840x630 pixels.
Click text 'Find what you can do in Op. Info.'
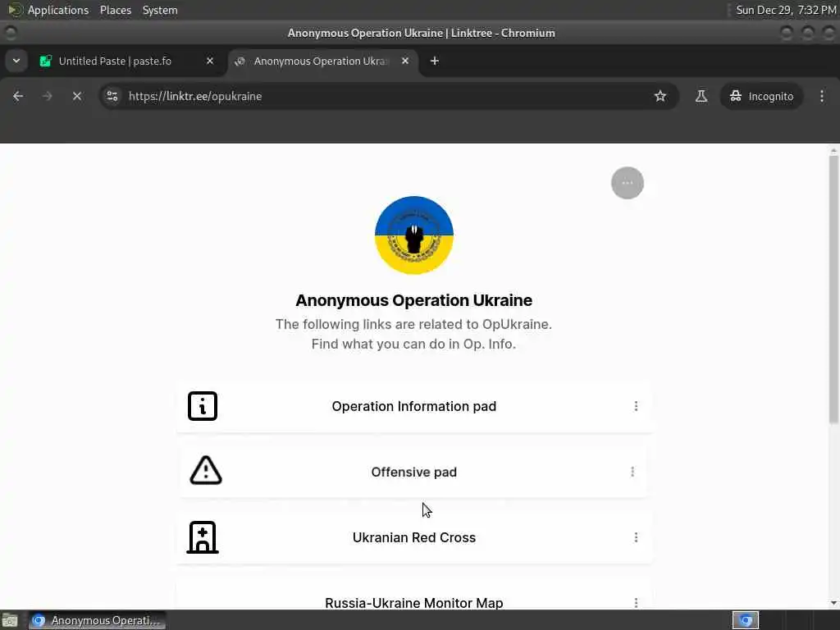tap(413, 344)
